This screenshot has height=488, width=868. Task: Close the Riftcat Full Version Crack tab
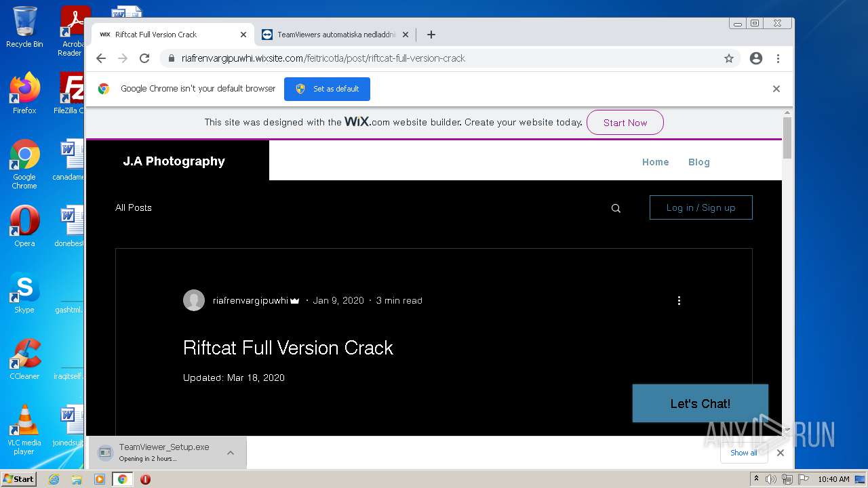click(x=243, y=35)
